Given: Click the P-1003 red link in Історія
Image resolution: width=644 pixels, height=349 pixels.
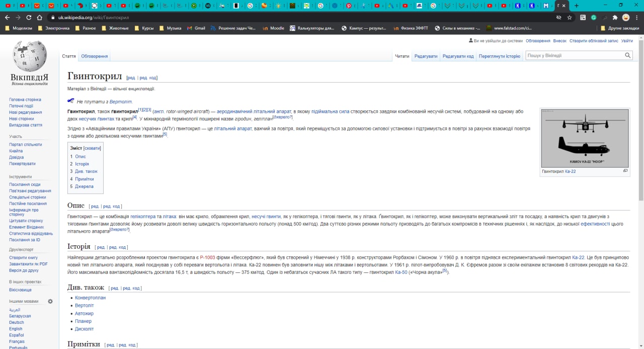Looking at the screenshot, I should (207, 257).
